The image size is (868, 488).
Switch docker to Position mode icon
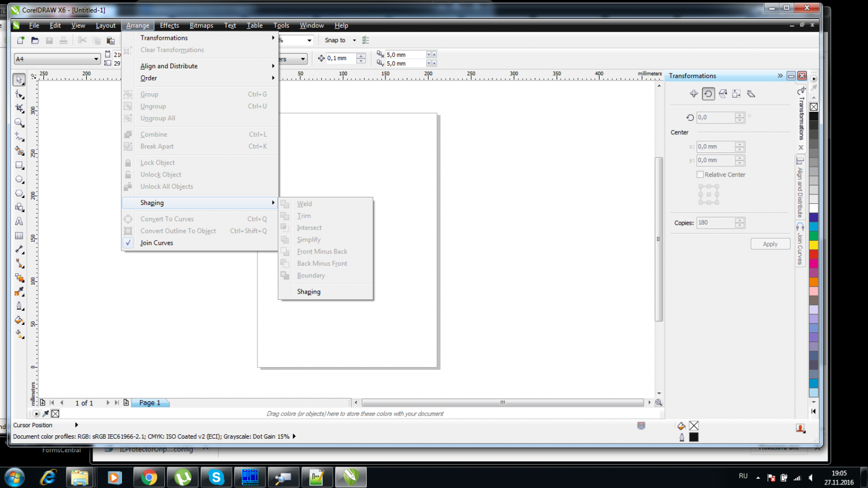tap(694, 94)
